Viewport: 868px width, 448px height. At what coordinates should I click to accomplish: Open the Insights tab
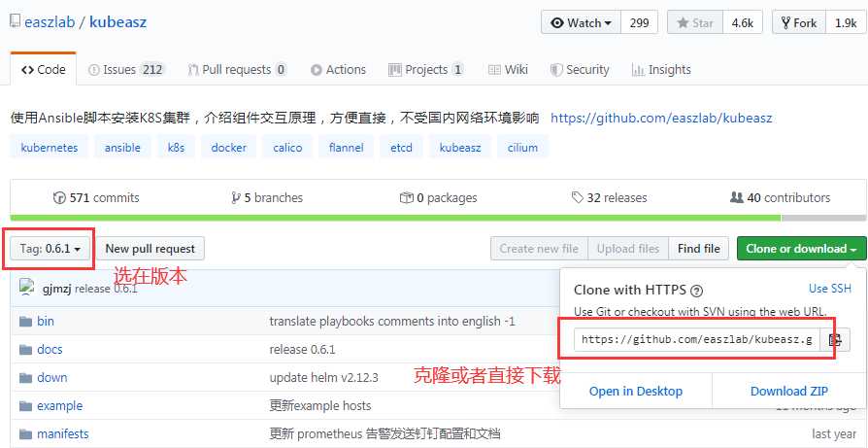click(x=661, y=70)
